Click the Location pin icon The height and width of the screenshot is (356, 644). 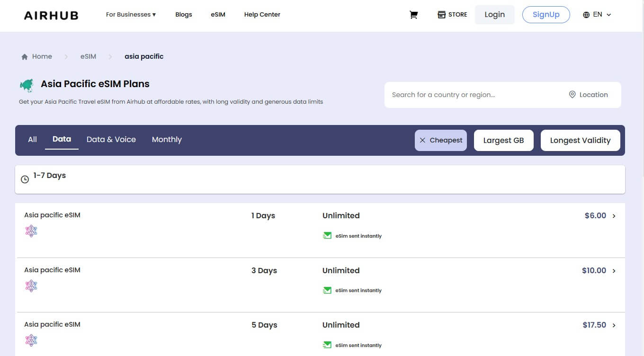[572, 94]
